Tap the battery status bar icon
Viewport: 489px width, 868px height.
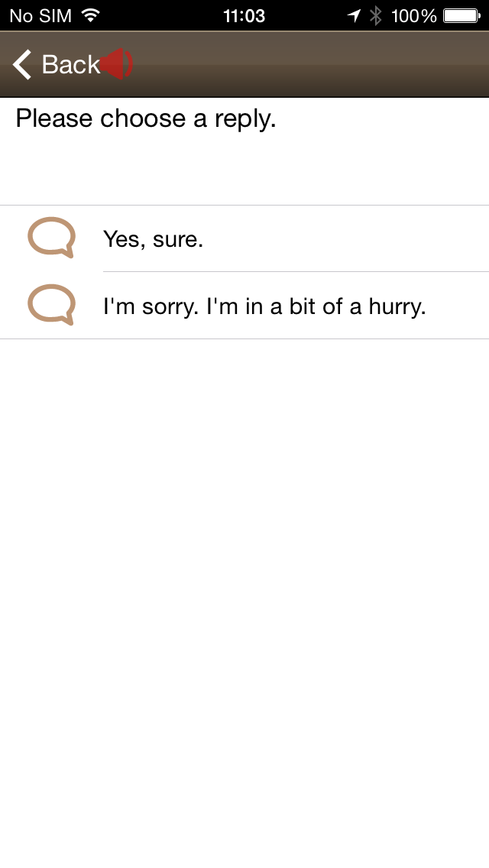pos(461,15)
